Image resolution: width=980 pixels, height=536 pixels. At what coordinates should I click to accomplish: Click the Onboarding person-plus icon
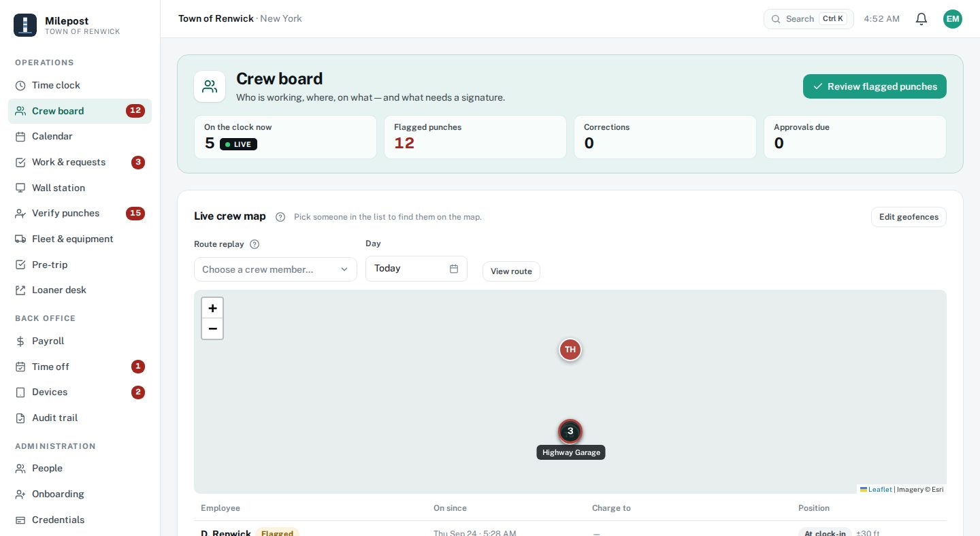tap(20, 494)
